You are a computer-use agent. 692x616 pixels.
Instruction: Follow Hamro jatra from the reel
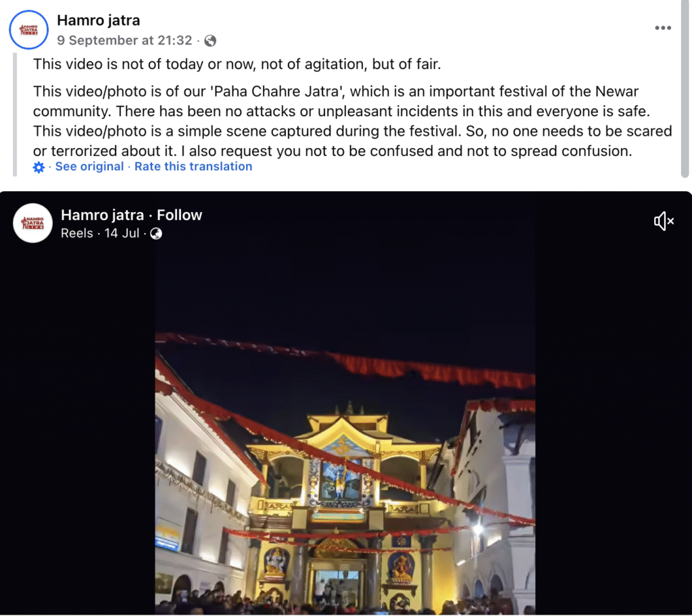click(180, 215)
